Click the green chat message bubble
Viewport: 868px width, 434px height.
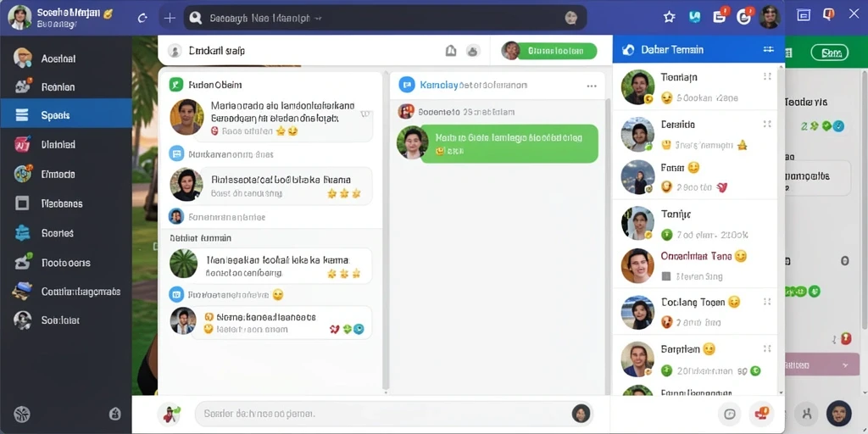509,143
